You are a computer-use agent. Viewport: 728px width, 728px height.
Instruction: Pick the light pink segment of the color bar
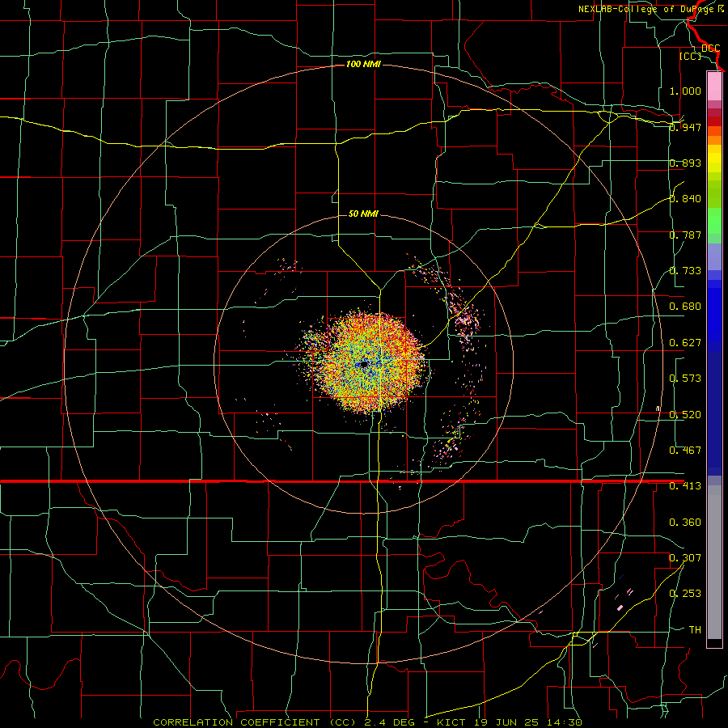(714, 86)
